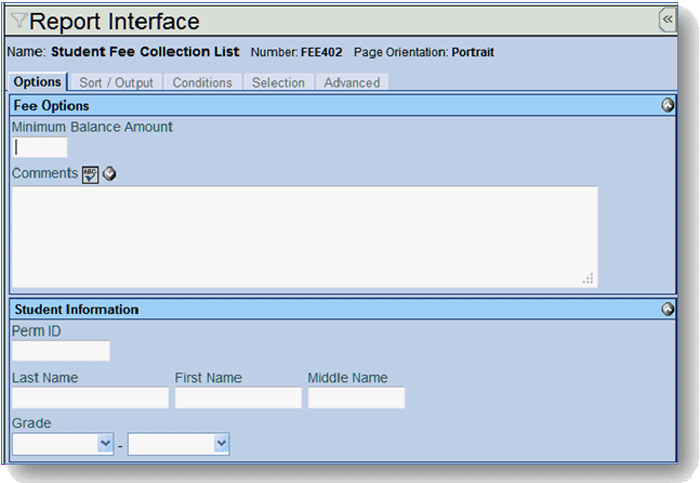The height and width of the screenshot is (483, 700).
Task: Open the Advanced tab
Action: tap(352, 83)
